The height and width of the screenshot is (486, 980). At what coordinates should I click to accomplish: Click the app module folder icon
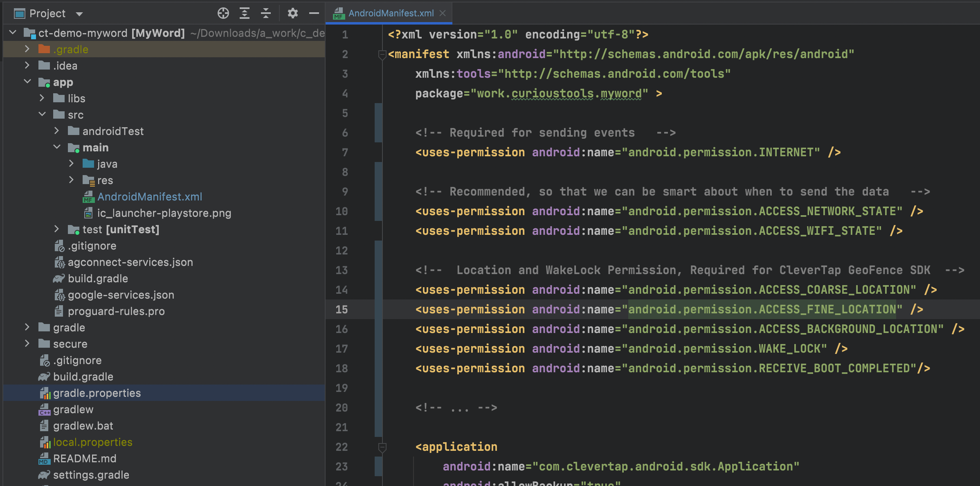point(44,82)
